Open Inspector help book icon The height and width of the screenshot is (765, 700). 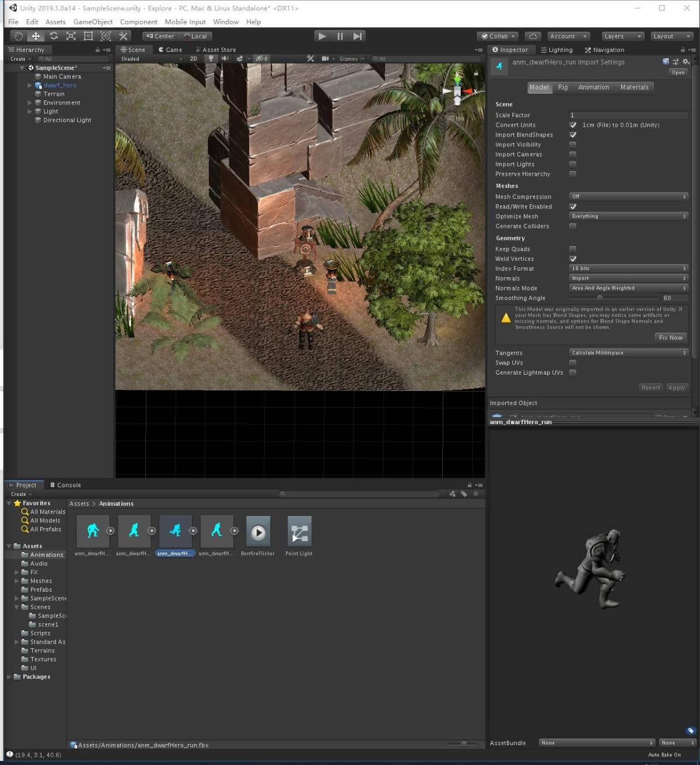click(666, 62)
